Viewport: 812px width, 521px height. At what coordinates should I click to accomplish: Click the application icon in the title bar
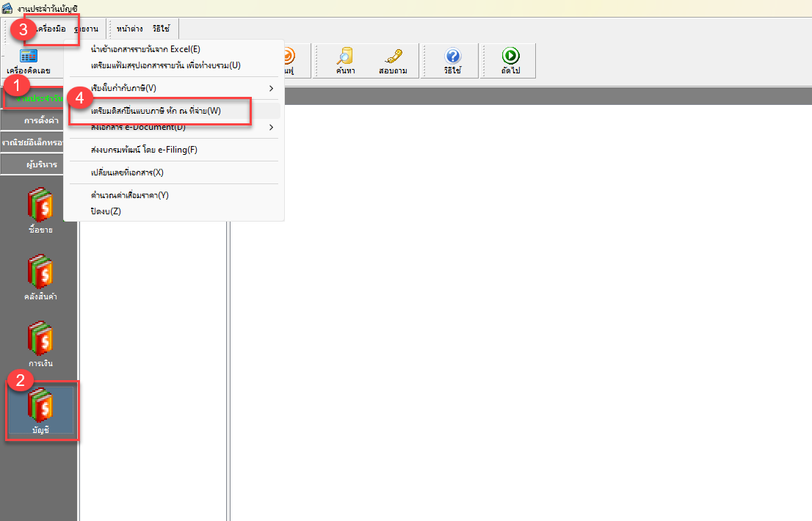[7, 6]
